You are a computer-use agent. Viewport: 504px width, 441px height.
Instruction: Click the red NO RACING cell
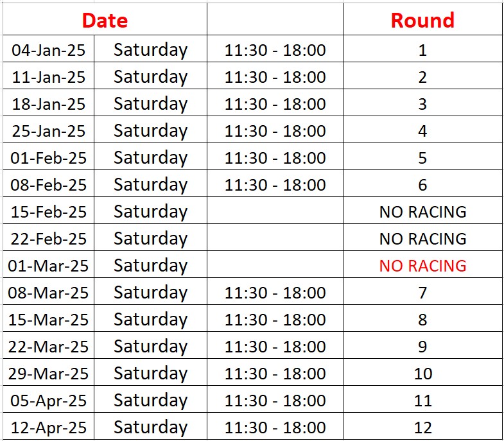(422, 265)
